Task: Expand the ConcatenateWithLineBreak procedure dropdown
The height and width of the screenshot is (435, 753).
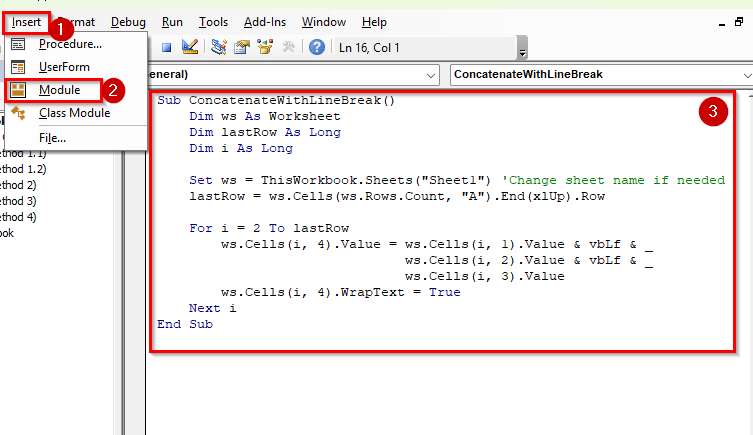Action: tap(747, 75)
